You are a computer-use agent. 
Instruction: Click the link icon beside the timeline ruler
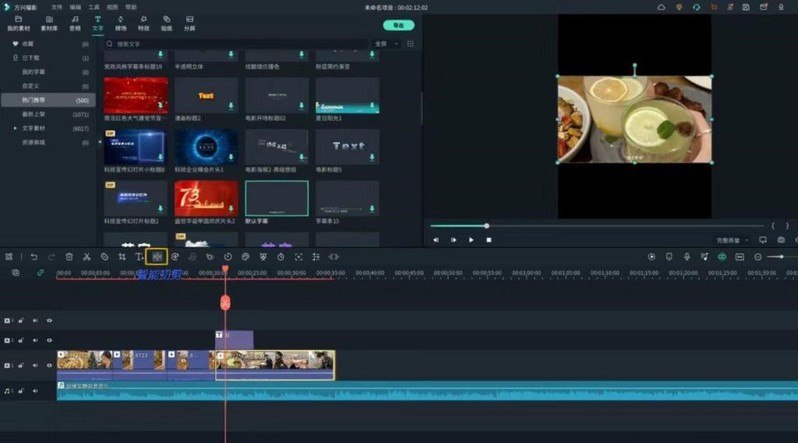[41, 272]
